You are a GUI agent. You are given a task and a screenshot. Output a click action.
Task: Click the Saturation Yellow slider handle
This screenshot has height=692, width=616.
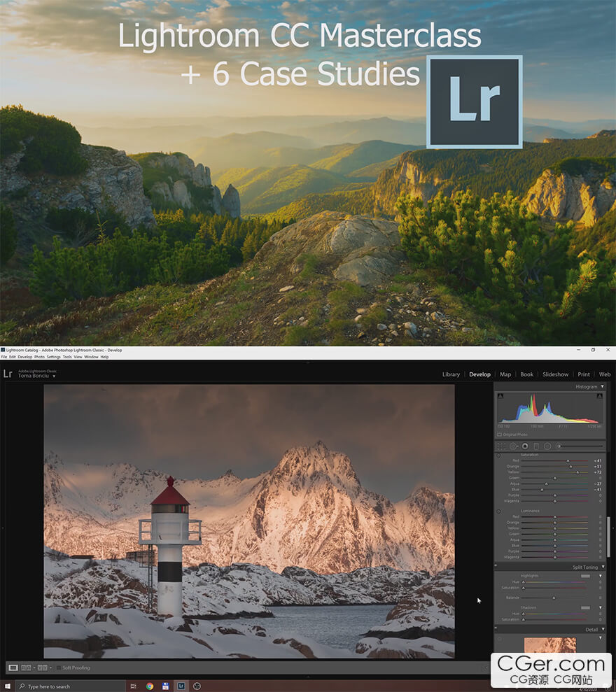577,472
